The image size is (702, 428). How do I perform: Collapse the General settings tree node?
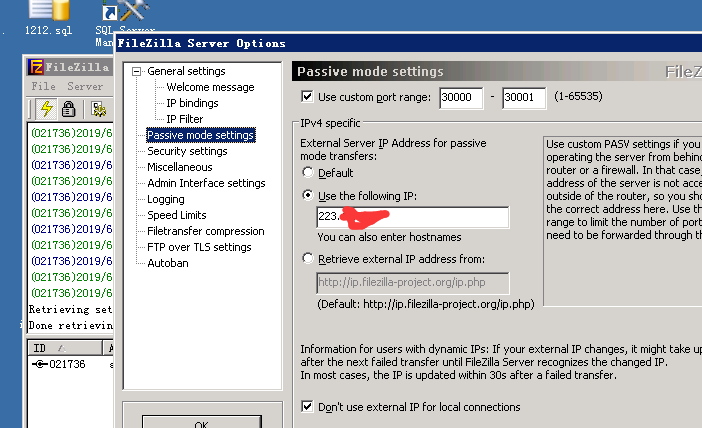coord(137,71)
